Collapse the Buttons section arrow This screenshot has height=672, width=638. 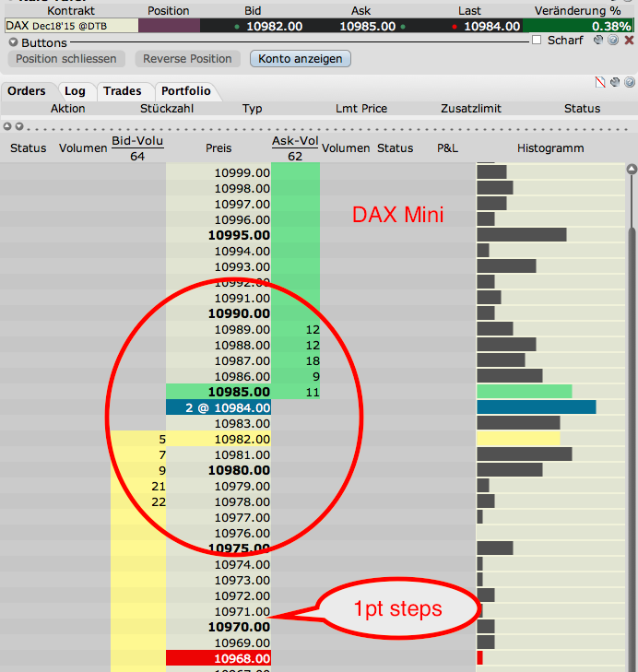(13, 42)
